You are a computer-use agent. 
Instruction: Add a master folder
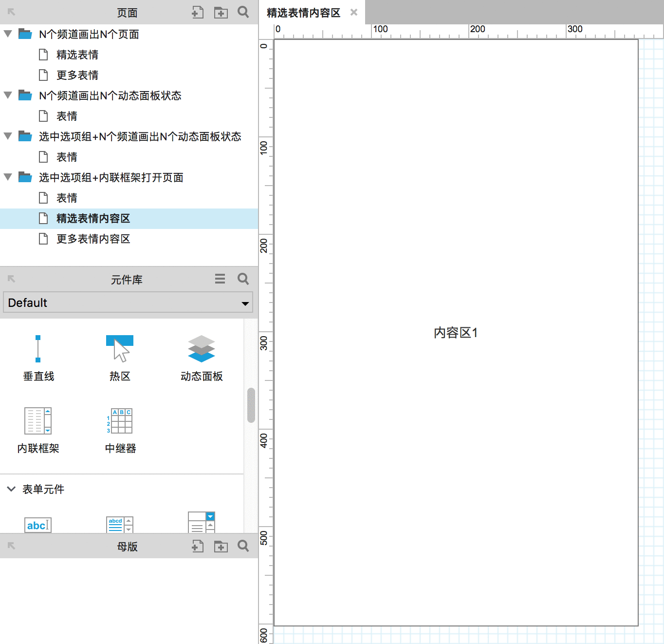click(221, 546)
